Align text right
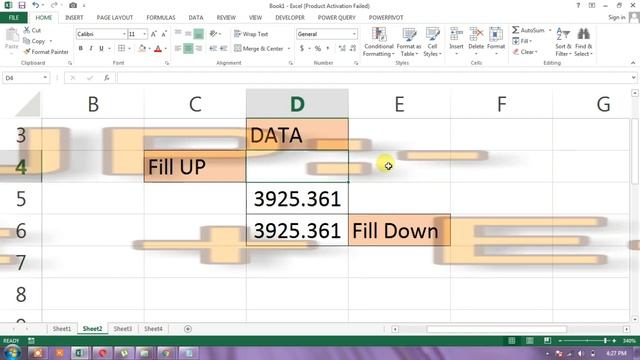Viewport: 640px width, 360px height. pyautogui.click(x=199, y=49)
